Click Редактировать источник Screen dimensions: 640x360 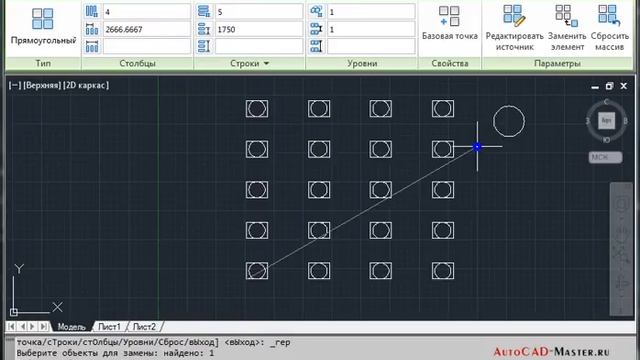click(x=514, y=28)
